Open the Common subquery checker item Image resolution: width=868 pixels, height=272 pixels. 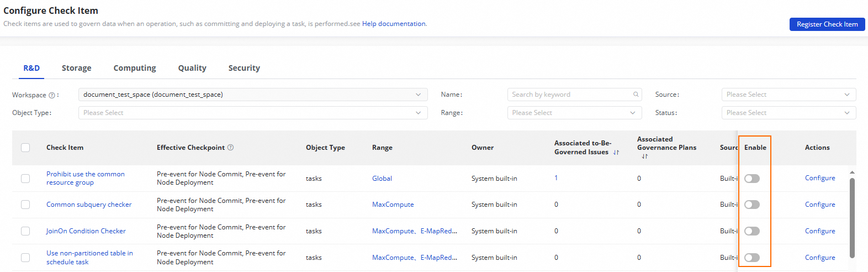click(x=89, y=205)
